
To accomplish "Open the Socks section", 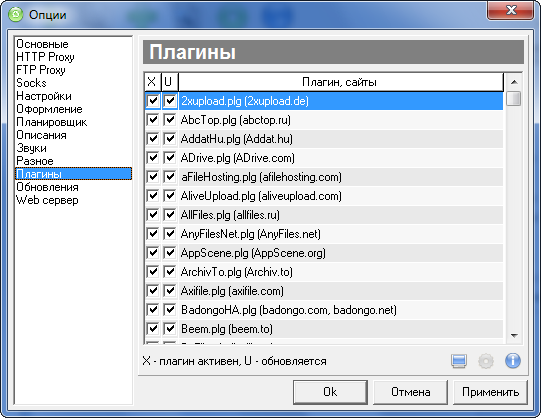I will [x=73, y=83].
